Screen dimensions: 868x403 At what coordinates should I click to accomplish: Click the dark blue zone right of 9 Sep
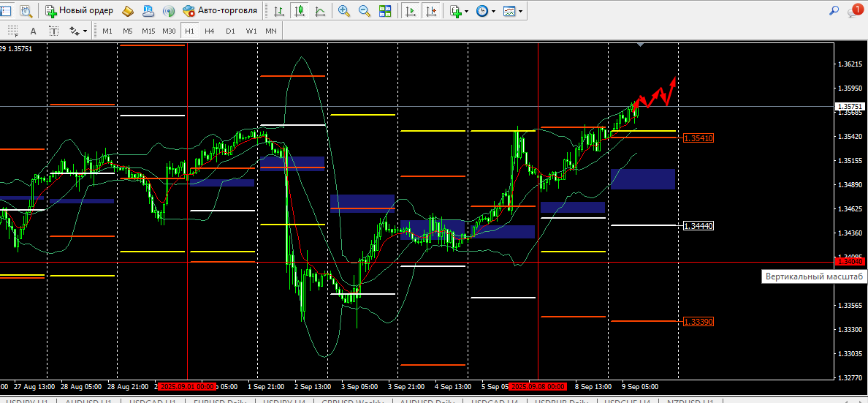[643, 179]
